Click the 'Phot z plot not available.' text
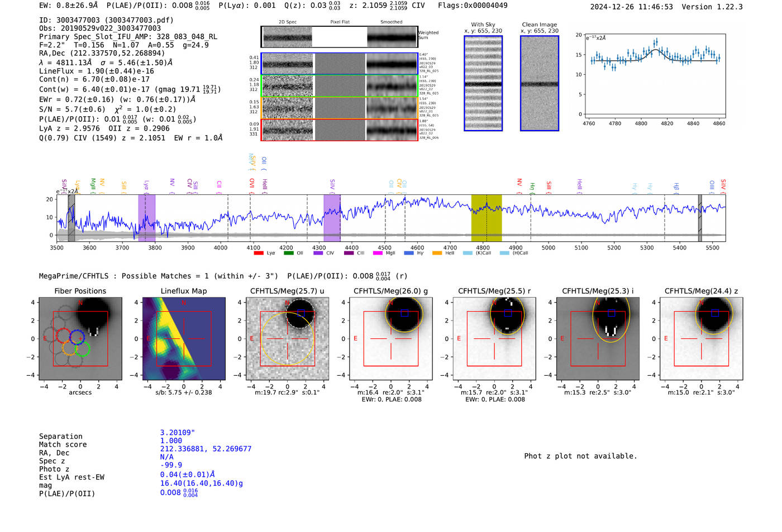 pyautogui.click(x=580, y=456)
